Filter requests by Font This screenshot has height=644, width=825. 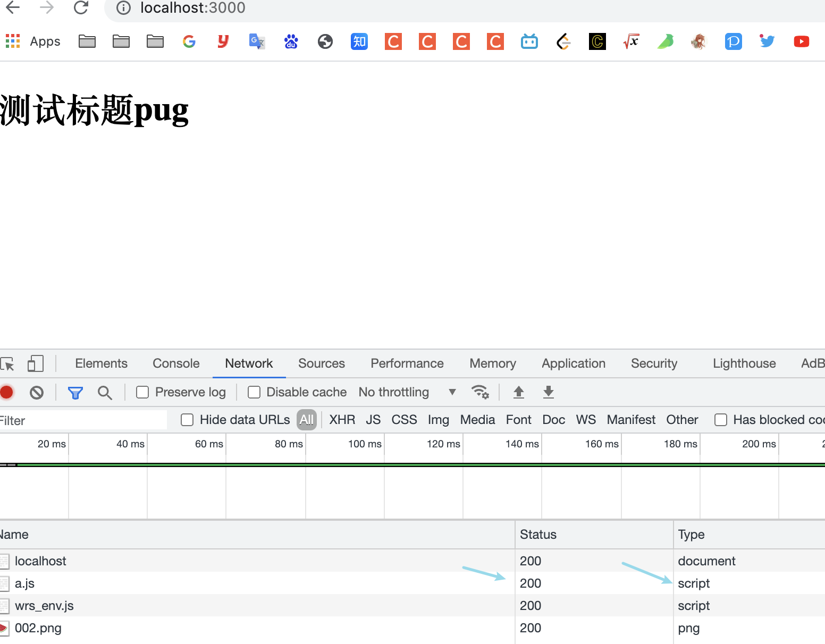click(519, 420)
